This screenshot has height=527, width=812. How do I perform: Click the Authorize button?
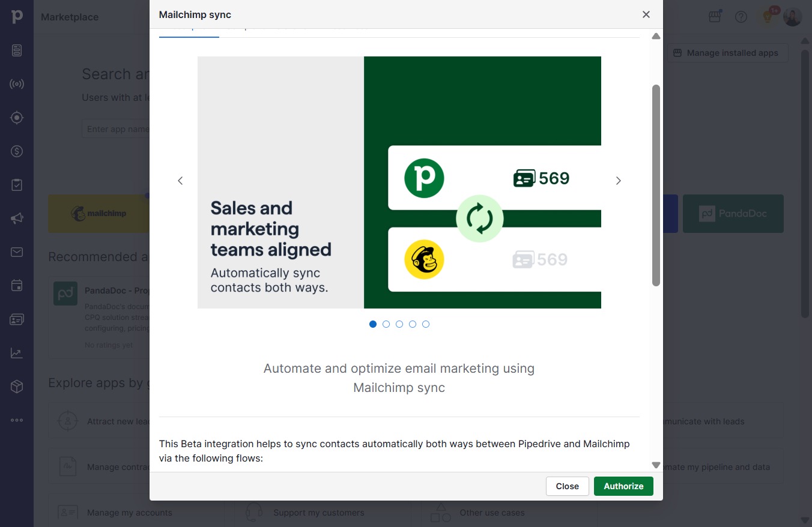tap(623, 486)
